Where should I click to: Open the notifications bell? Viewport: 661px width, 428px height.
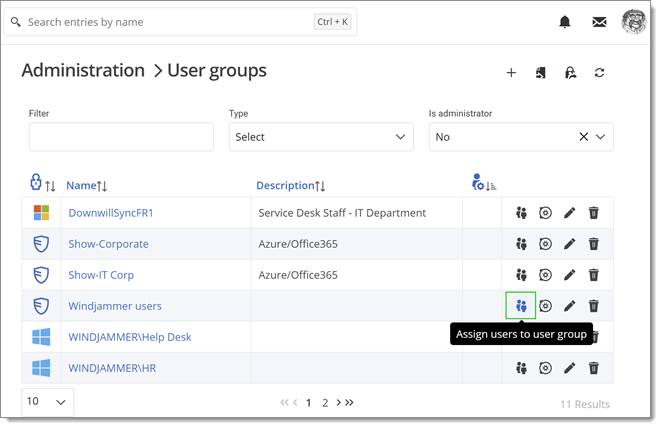[x=565, y=22]
